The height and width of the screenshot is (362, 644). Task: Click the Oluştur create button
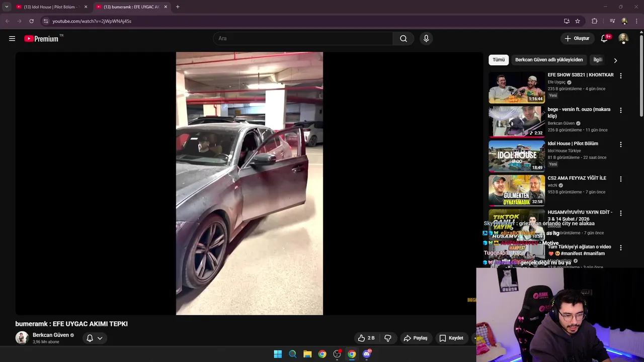(x=577, y=39)
